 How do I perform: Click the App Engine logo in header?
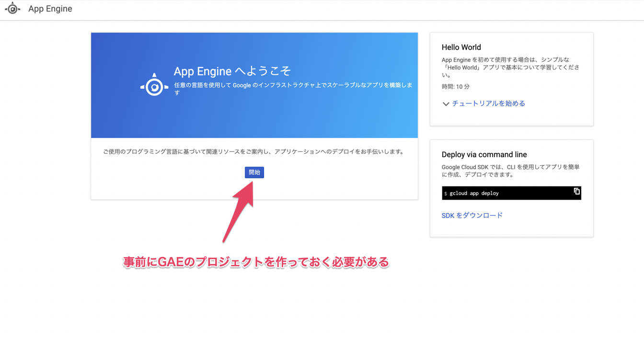[x=12, y=8]
